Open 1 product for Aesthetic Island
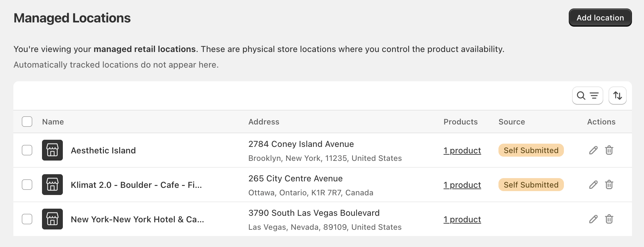This screenshot has height=247, width=644. point(462,150)
